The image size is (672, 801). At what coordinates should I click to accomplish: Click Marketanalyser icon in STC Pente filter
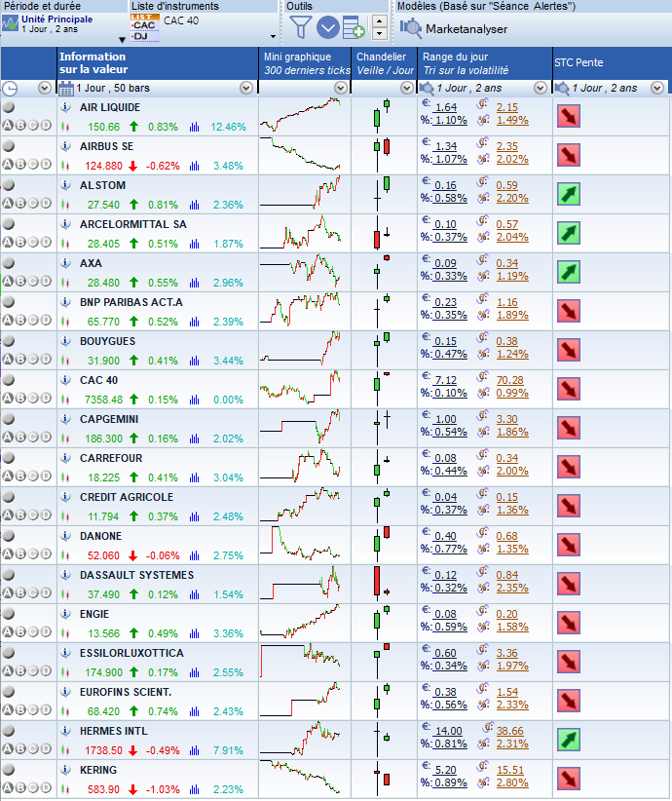pyautogui.click(x=562, y=89)
